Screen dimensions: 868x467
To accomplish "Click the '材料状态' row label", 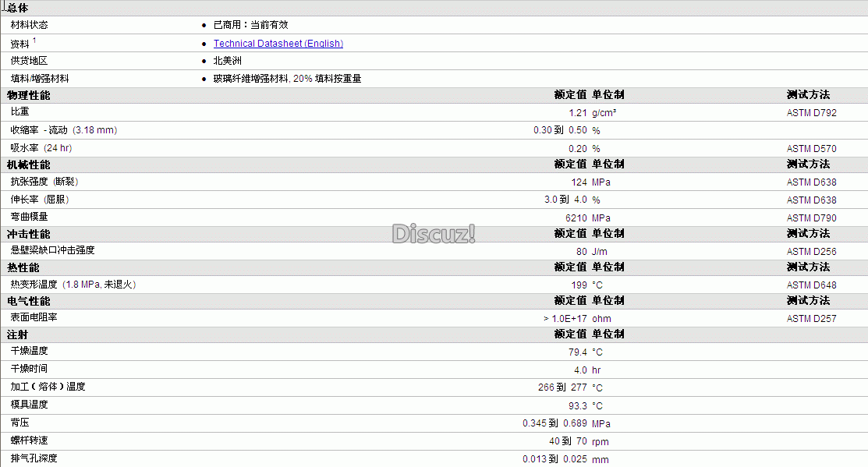I will [30, 25].
